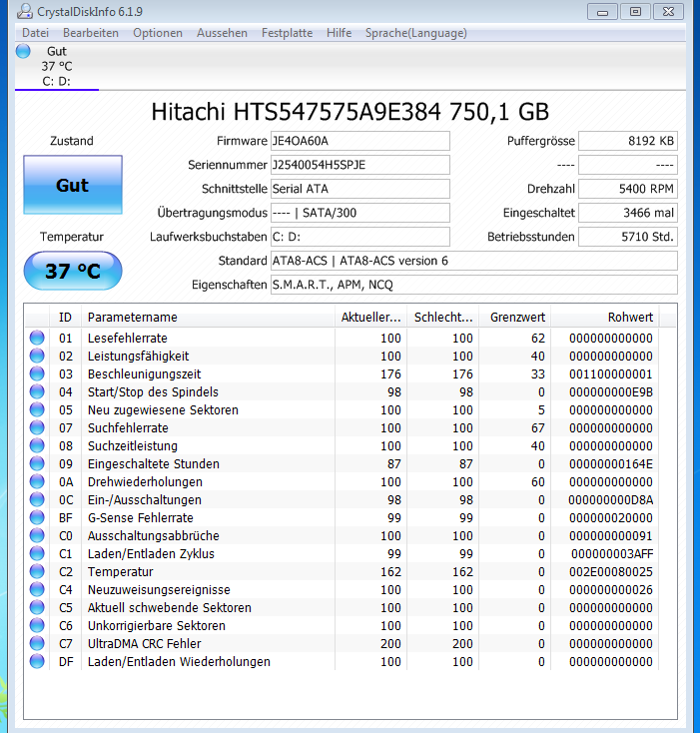Click the Drehzahl field 5400 RPM
This screenshot has width=700, height=733.
point(628,189)
